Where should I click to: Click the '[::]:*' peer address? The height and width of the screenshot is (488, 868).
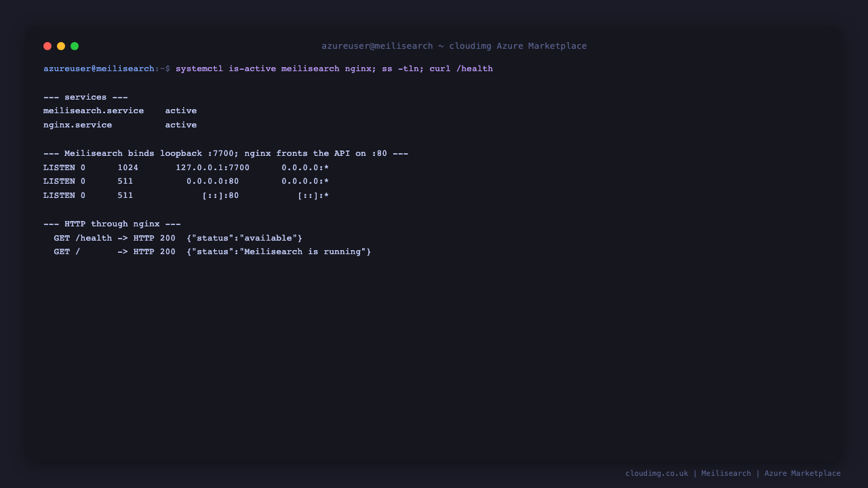point(313,195)
